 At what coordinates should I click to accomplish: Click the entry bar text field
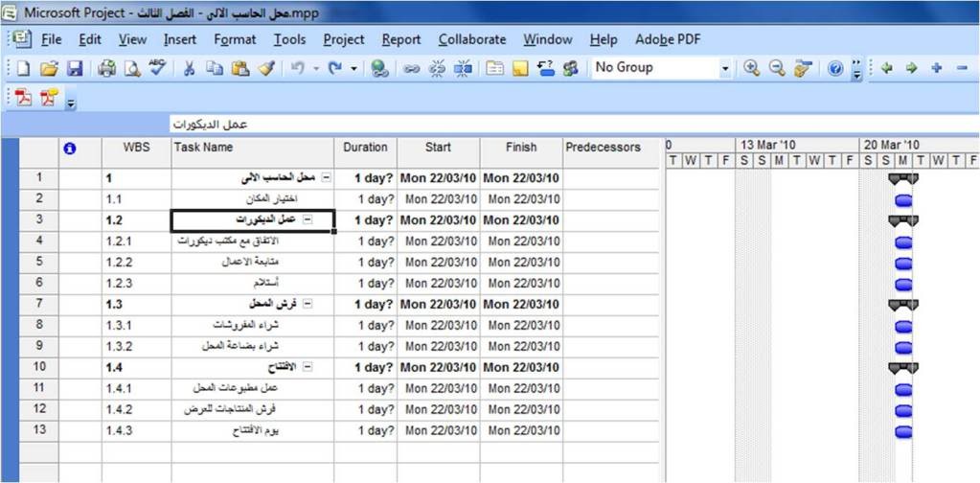574,125
